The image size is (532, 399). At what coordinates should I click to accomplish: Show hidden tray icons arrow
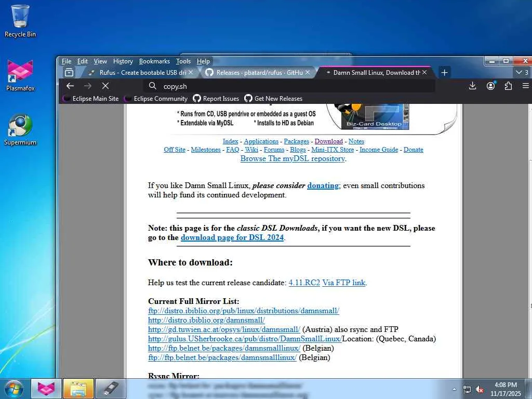pos(454,390)
